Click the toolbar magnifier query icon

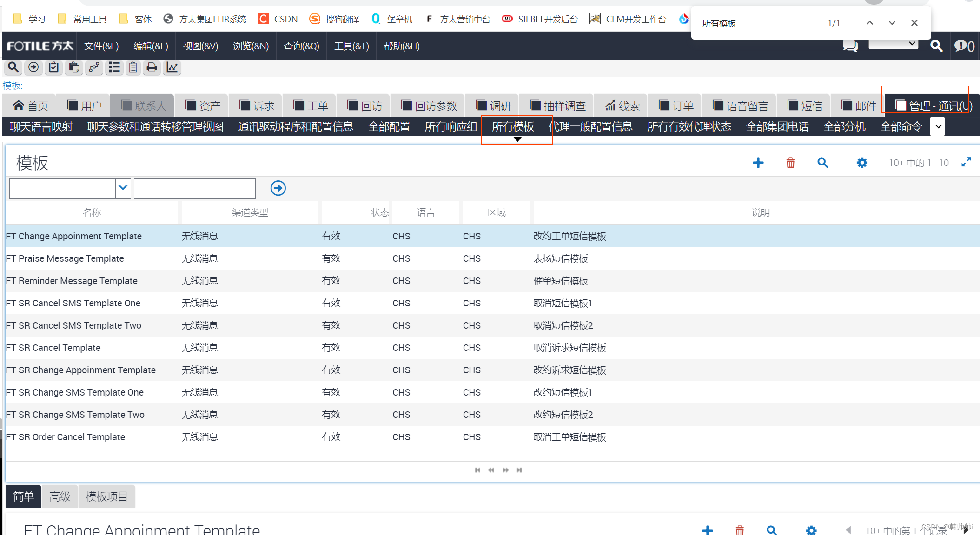point(13,68)
